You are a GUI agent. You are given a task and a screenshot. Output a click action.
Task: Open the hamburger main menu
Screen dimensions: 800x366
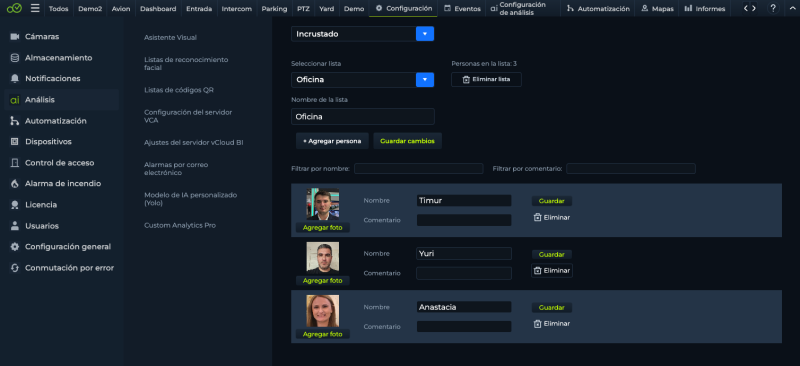(35, 8)
